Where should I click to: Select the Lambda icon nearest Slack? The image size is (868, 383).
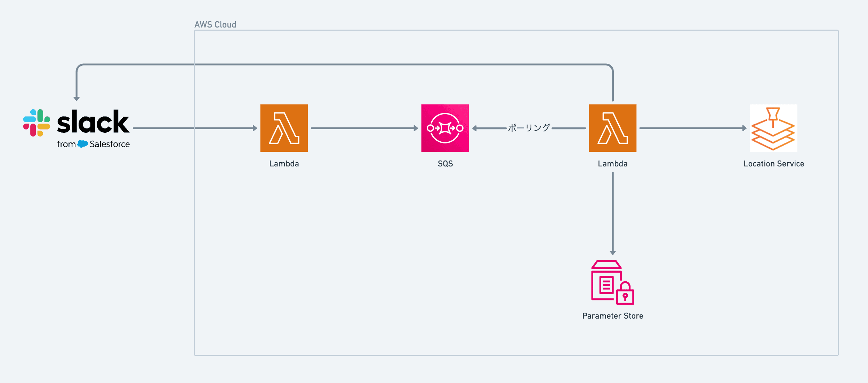(284, 128)
